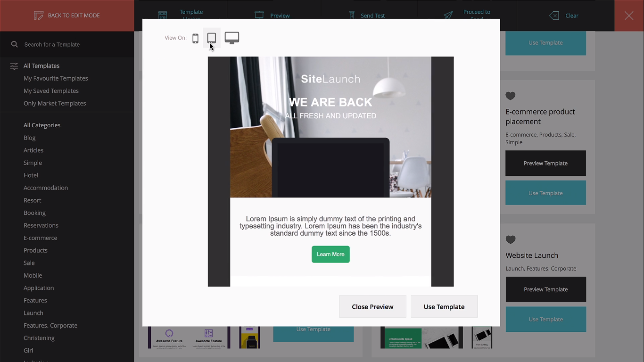Select the Hotel category
This screenshot has height=362, width=644.
tap(31, 175)
